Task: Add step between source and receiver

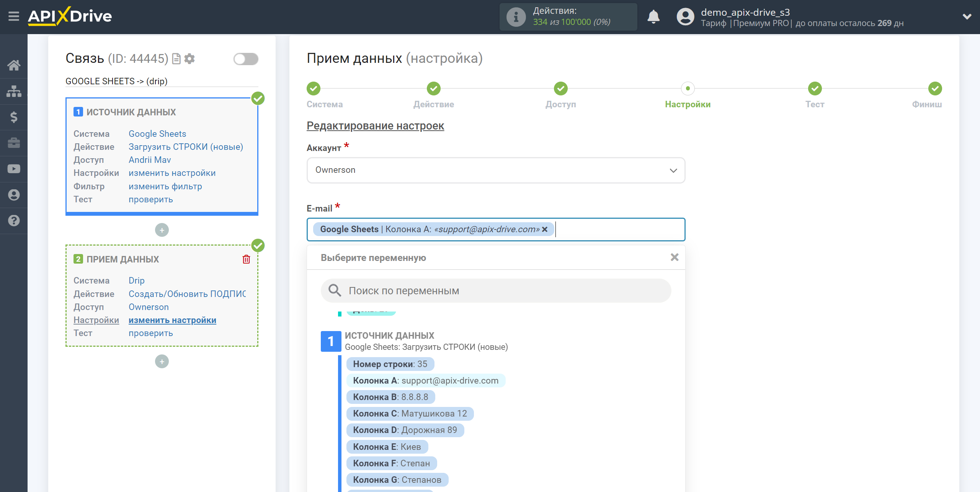Action: [x=162, y=230]
